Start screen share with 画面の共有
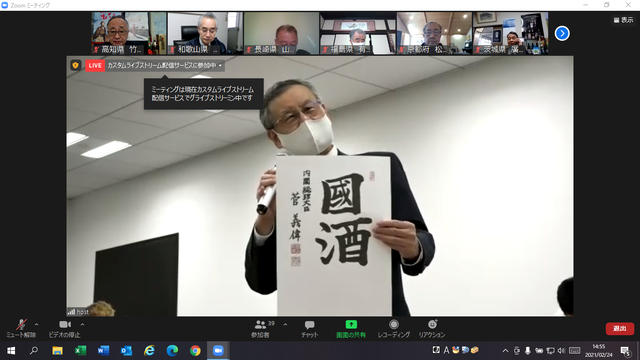Viewport: 640px width, 360px height. [351, 329]
